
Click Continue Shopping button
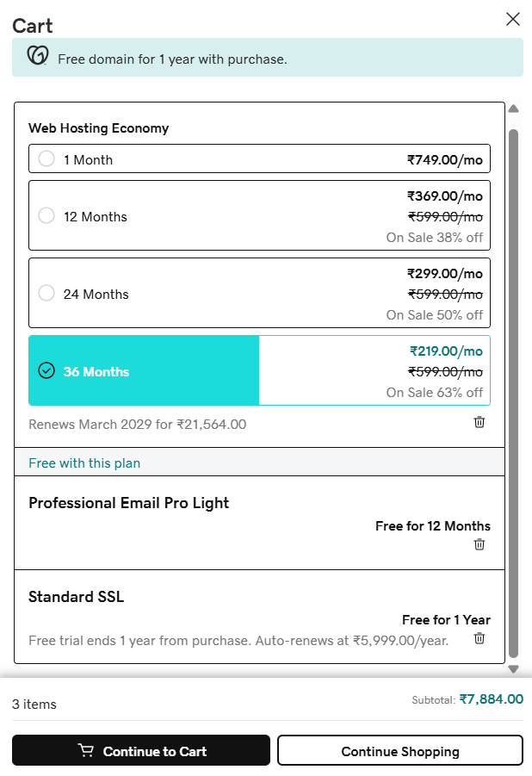tap(400, 750)
